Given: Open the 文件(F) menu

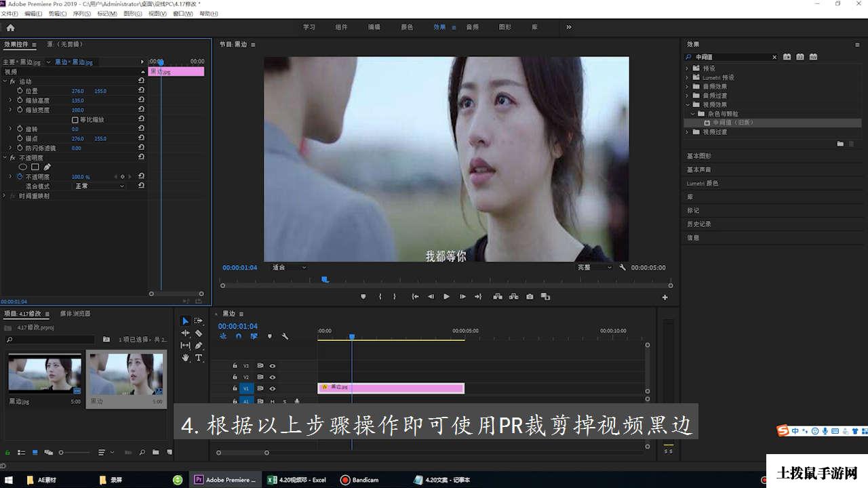Looking at the screenshot, I should 9,14.
